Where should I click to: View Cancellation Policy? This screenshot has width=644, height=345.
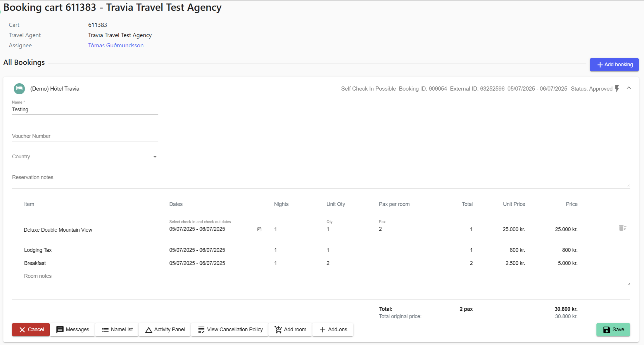coord(230,330)
